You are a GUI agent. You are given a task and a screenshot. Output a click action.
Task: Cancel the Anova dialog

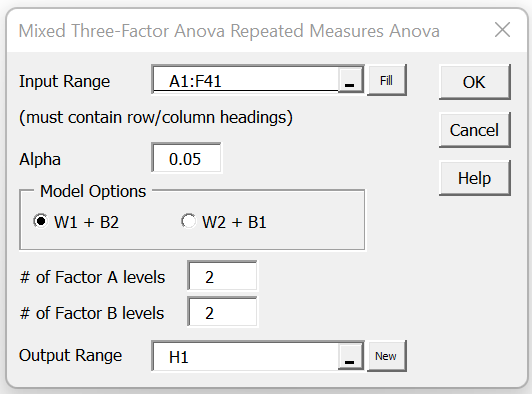[x=474, y=130]
